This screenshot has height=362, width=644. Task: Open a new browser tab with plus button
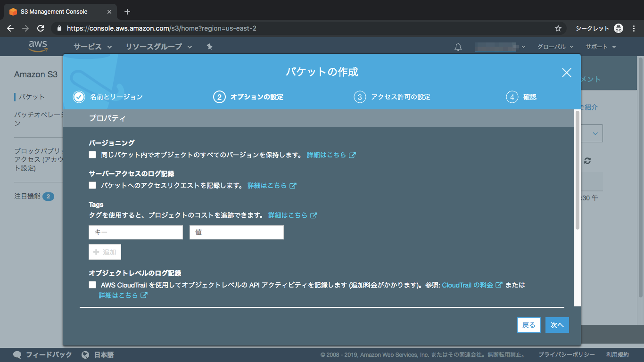(127, 12)
